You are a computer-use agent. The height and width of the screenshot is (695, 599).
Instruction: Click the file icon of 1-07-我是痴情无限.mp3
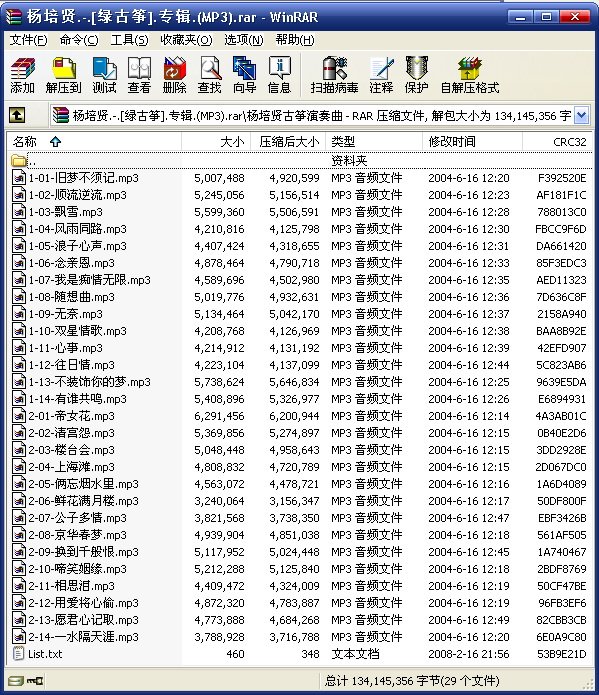tap(19, 280)
